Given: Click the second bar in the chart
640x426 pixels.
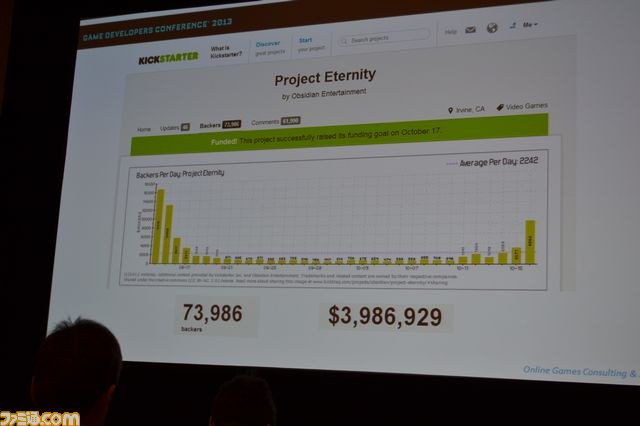Looking at the screenshot, I should pos(167,234).
